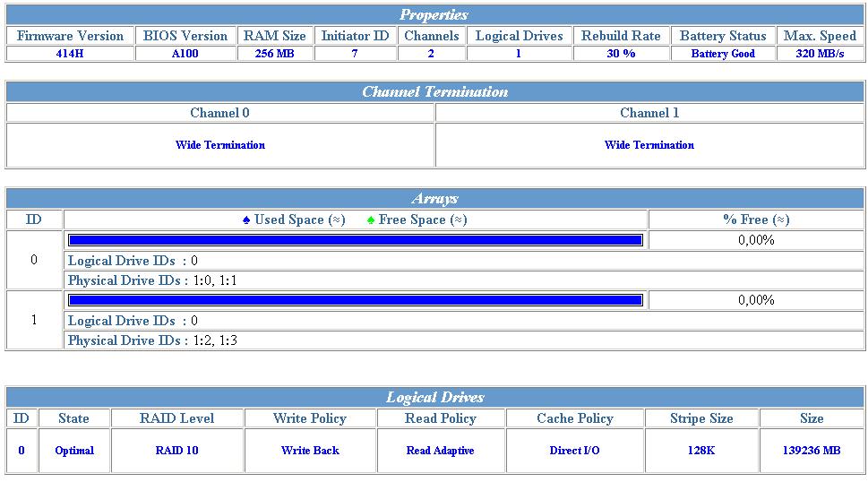The image size is (868, 482).
Task: Select the 256 MB RAM size value
Action: (x=274, y=54)
